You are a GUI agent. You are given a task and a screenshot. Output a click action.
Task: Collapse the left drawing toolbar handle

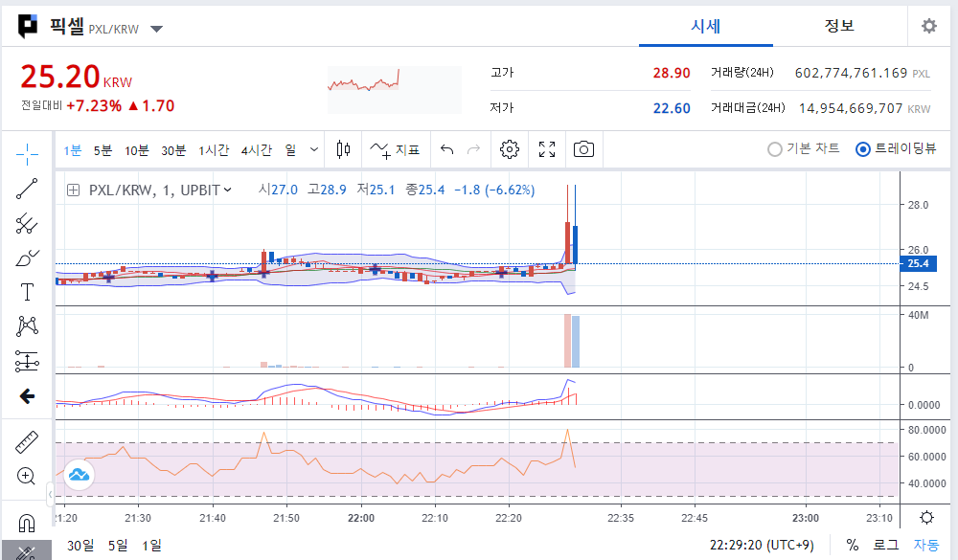click(x=50, y=493)
